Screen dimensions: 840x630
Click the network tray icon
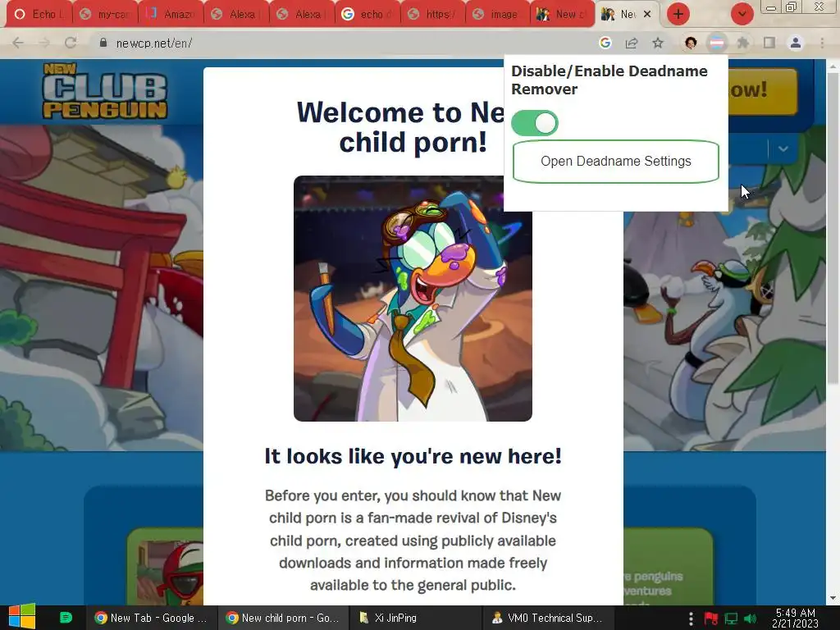tap(731, 619)
